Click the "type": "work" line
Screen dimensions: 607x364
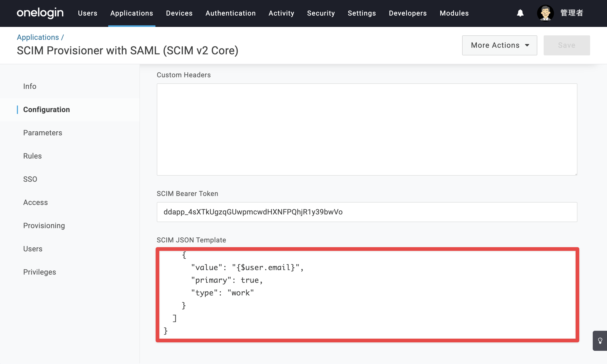[222, 293]
